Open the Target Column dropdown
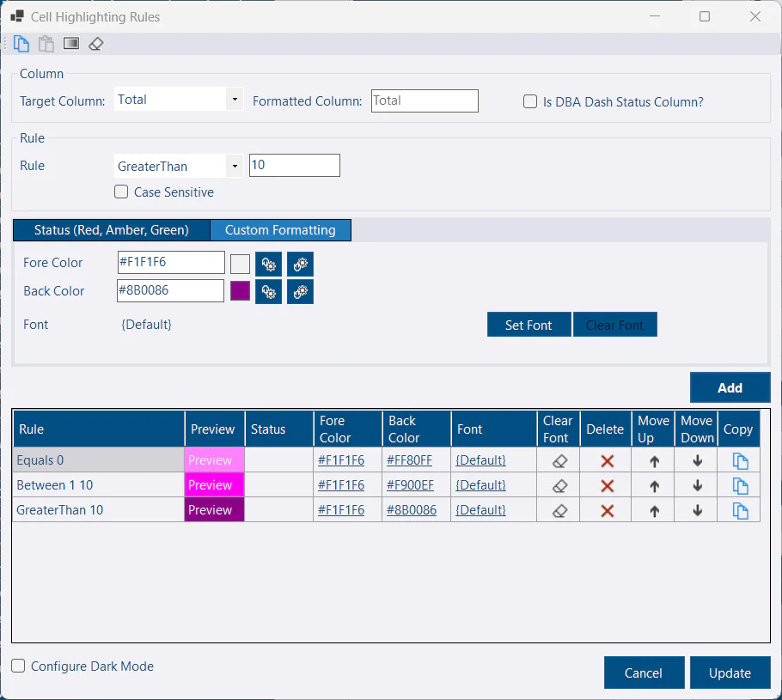782x700 pixels. [235, 100]
